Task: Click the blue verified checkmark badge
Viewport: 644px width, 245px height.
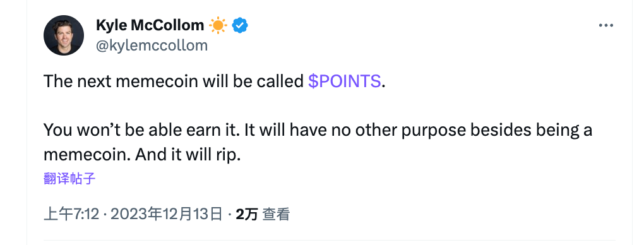Action: 240,25
